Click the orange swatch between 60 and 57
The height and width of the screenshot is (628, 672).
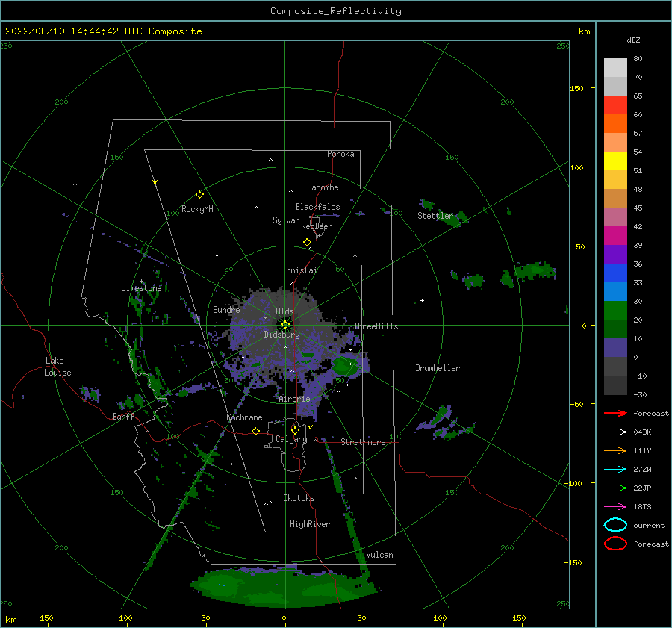(x=615, y=124)
